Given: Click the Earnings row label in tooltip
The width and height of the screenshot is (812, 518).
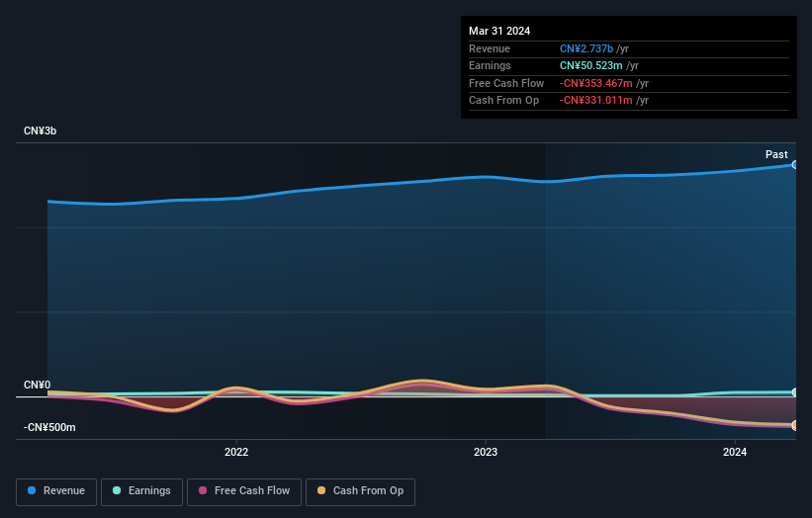Looking at the screenshot, I should pos(490,65).
